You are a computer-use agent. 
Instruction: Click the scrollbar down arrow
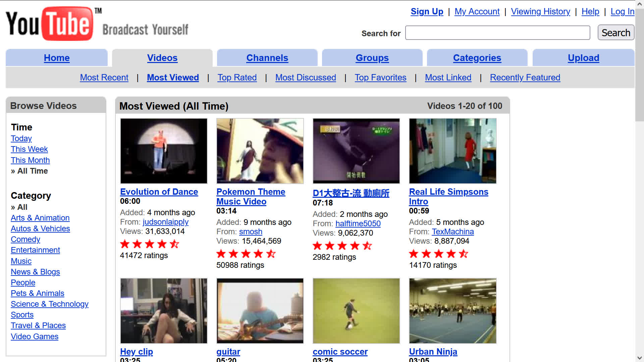coord(639,358)
